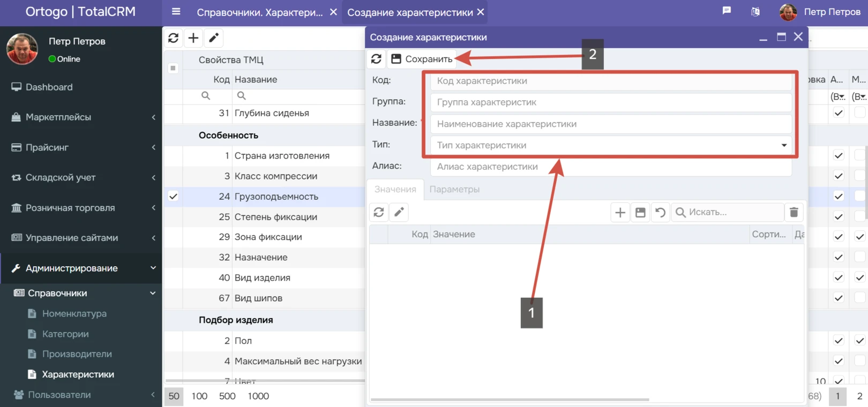Toggle select-all checkbox in grid header

click(173, 68)
